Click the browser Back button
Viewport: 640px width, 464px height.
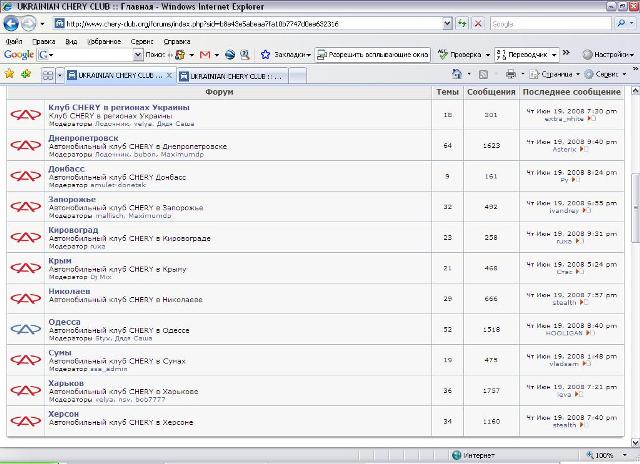point(11,24)
